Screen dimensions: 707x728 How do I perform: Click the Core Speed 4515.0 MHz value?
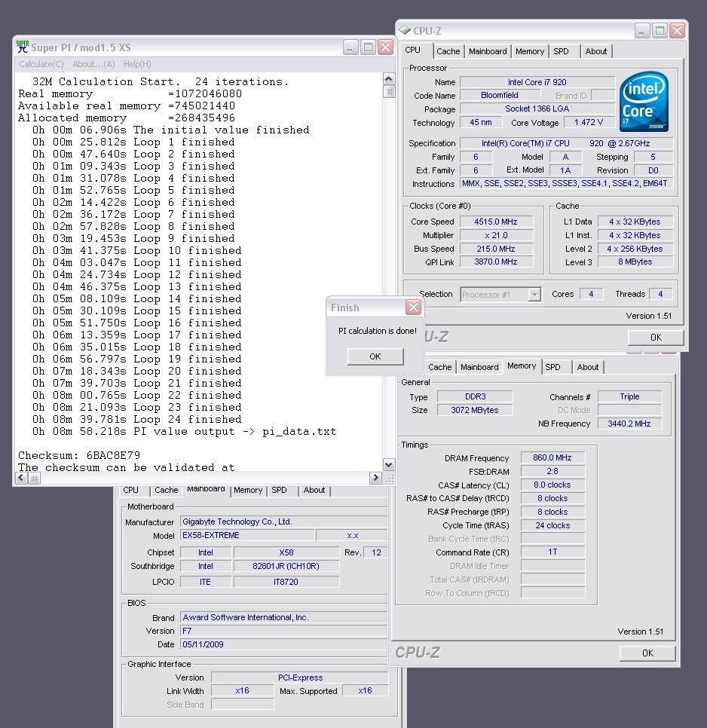[496, 222]
